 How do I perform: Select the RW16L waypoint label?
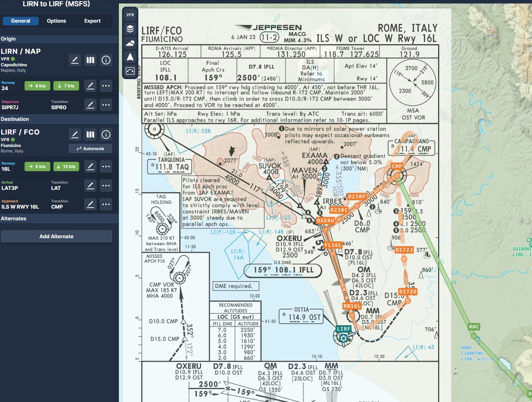pos(352,306)
